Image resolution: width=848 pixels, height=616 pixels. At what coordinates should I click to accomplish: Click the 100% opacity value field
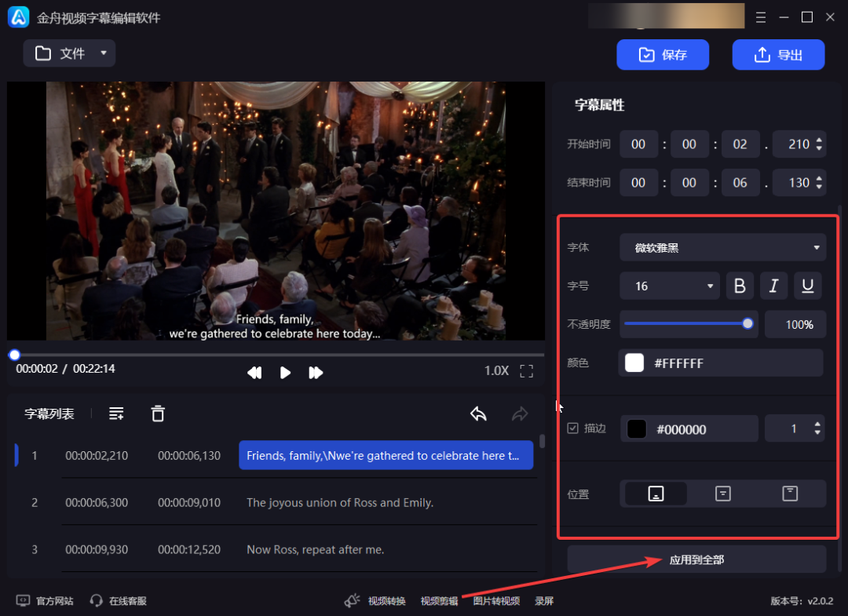[795, 324]
